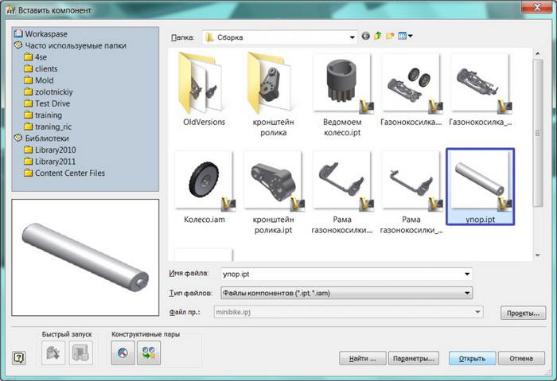
Task: Open the Параметры button
Action: 413,358
